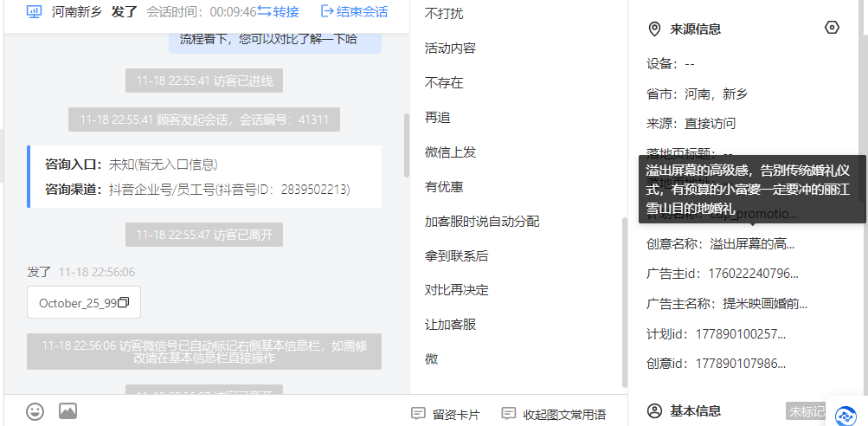This screenshot has width=868, height=426.
Task: Select quick phrase 微信上发
Action: [x=450, y=152]
